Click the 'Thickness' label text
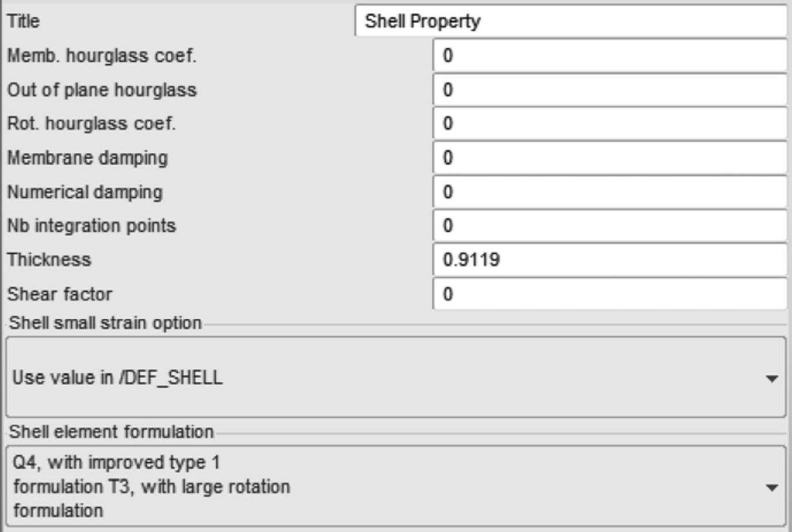The image size is (792, 532). [x=49, y=260]
